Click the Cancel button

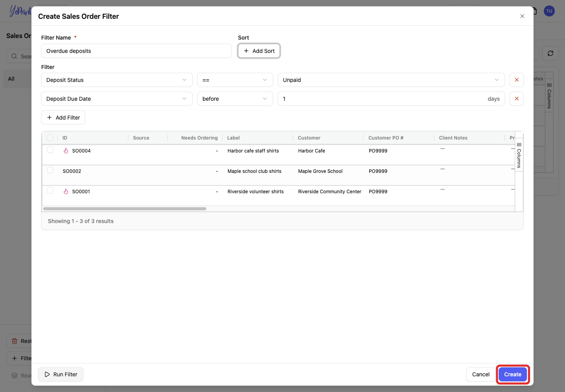point(481,374)
